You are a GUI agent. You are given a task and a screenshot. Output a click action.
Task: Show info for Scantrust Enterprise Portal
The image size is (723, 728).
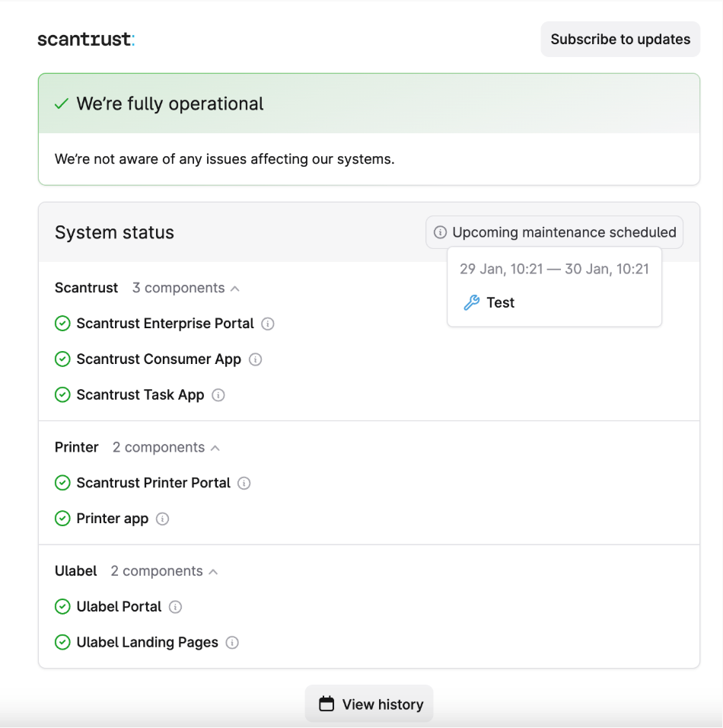coord(268,324)
